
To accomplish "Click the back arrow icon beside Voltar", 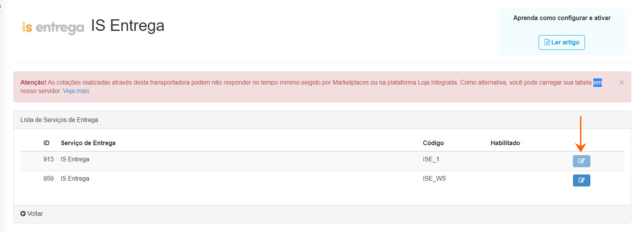I will tap(23, 213).
